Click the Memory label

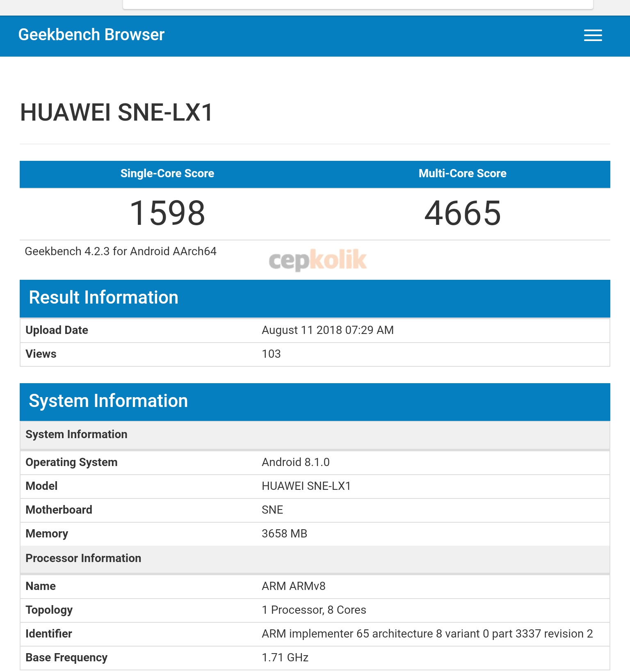(x=47, y=534)
